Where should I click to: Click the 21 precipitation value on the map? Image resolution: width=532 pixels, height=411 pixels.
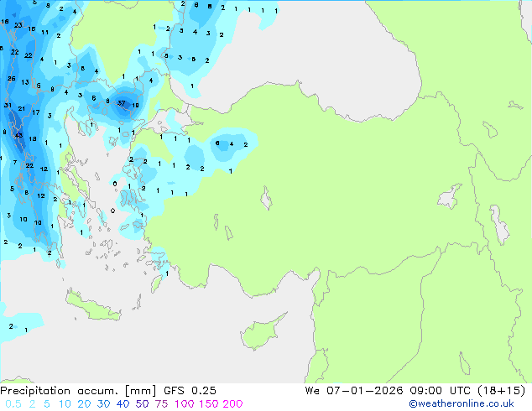pos(22,108)
